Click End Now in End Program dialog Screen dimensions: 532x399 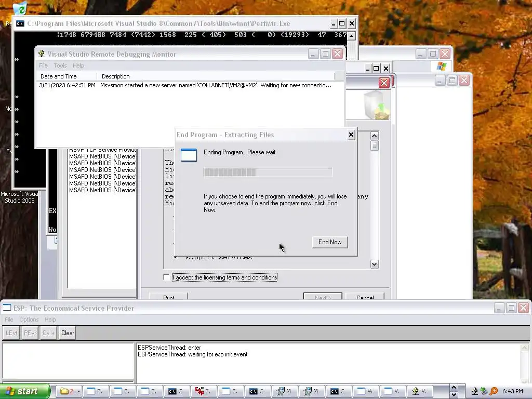tap(330, 242)
